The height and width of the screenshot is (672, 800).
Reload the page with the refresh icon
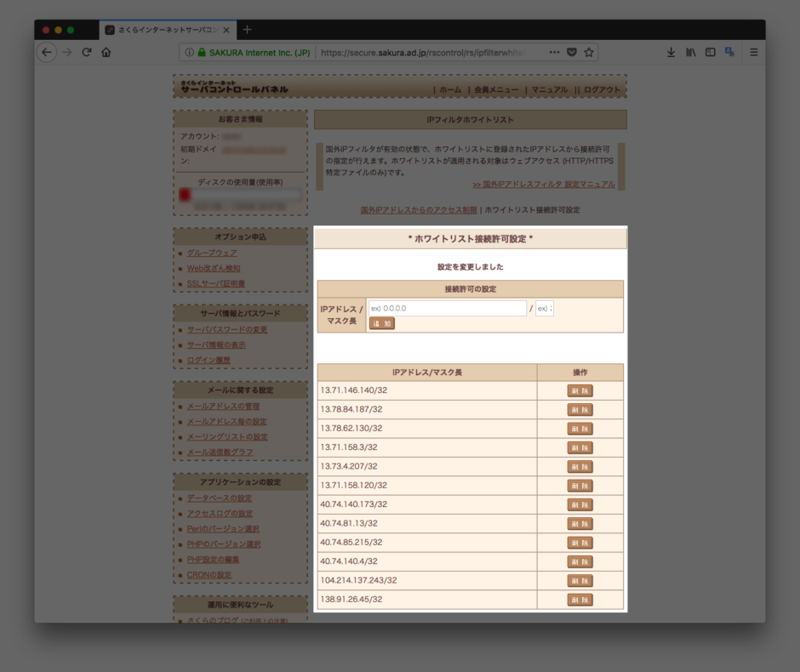click(86, 51)
